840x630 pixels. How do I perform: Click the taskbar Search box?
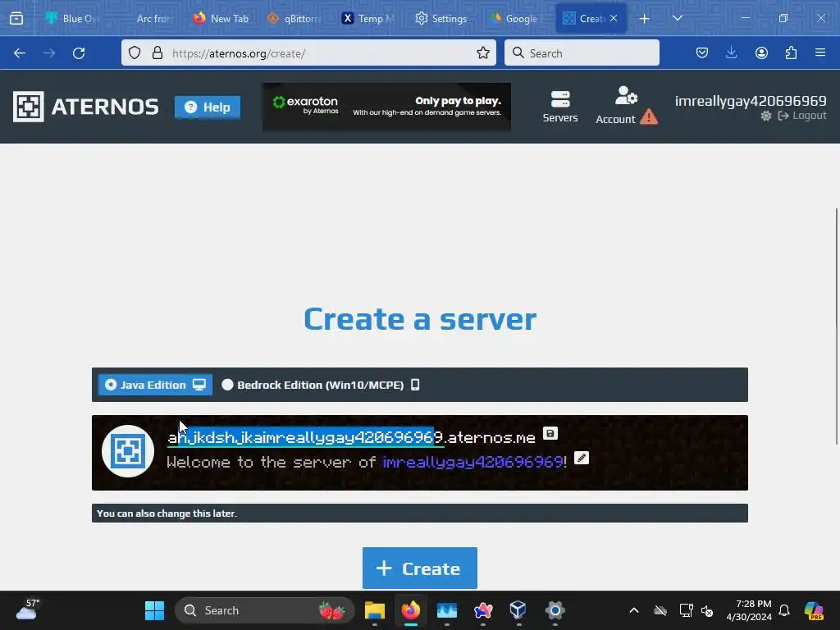[x=265, y=610]
